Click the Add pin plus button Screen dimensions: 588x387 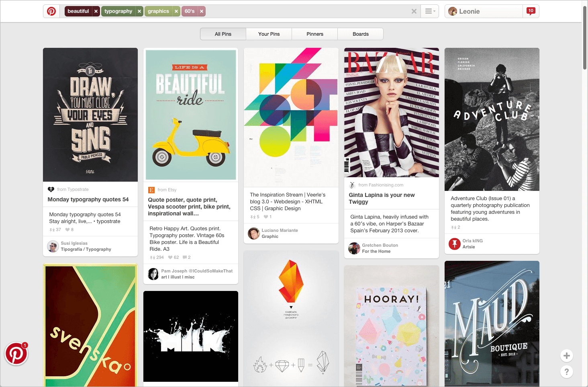pyautogui.click(x=566, y=356)
